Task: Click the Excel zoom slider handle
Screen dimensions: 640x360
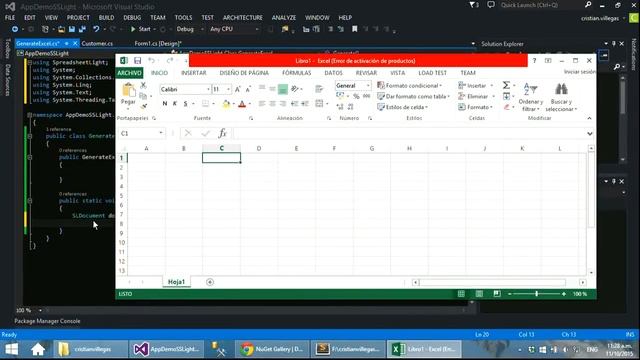Action: pyautogui.click(x=536, y=294)
